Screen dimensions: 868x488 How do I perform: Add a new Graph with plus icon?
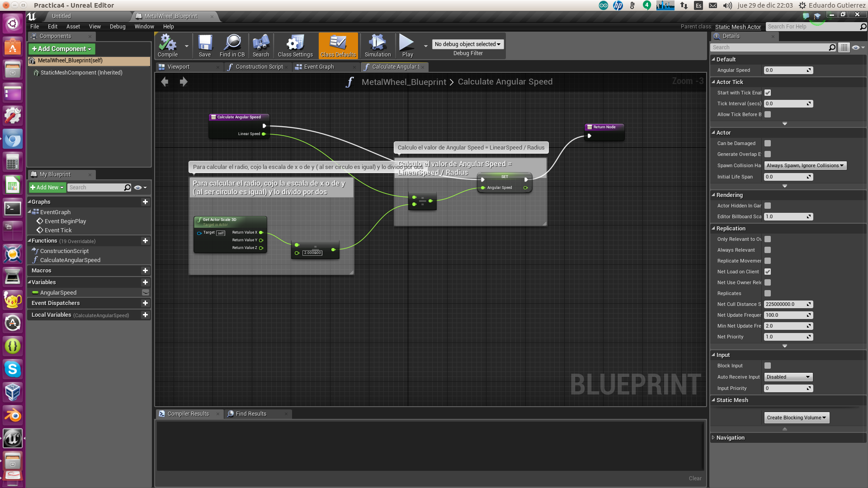[145, 202]
